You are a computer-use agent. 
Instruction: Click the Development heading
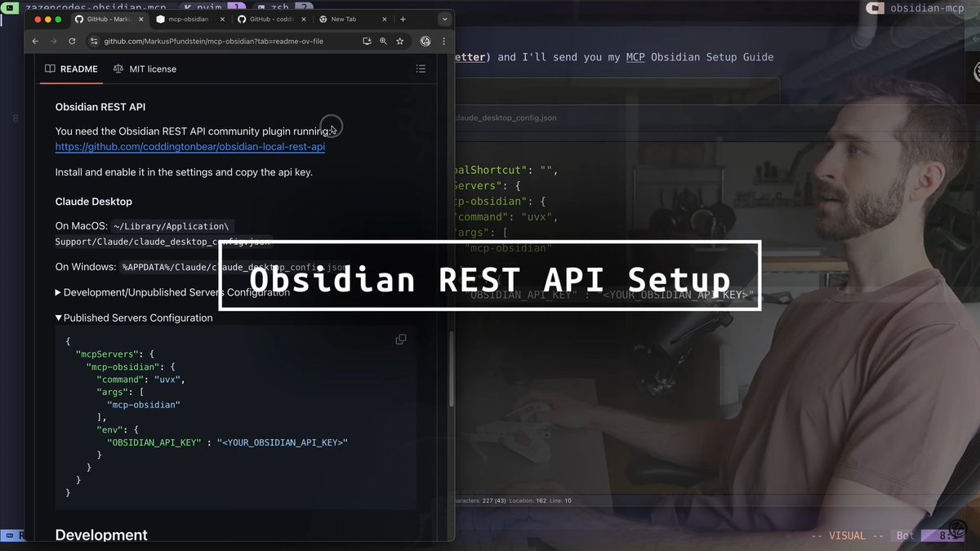pyautogui.click(x=101, y=535)
